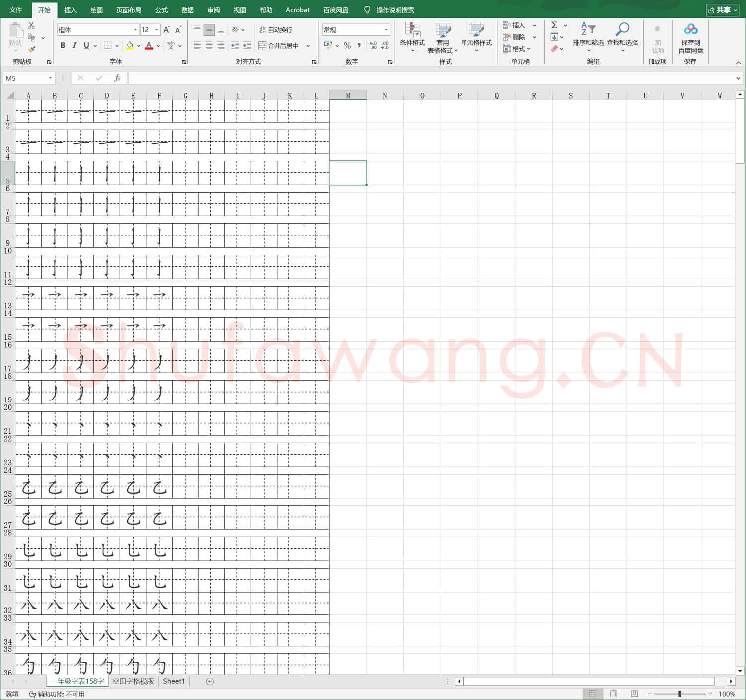
Task: Open the 文件 File menu
Action: pos(16,10)
